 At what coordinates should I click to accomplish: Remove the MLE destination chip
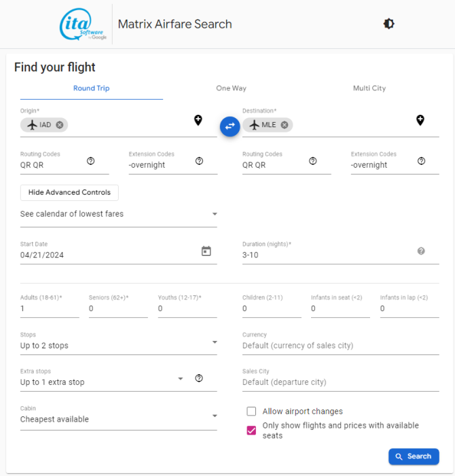tap(285, 125)
